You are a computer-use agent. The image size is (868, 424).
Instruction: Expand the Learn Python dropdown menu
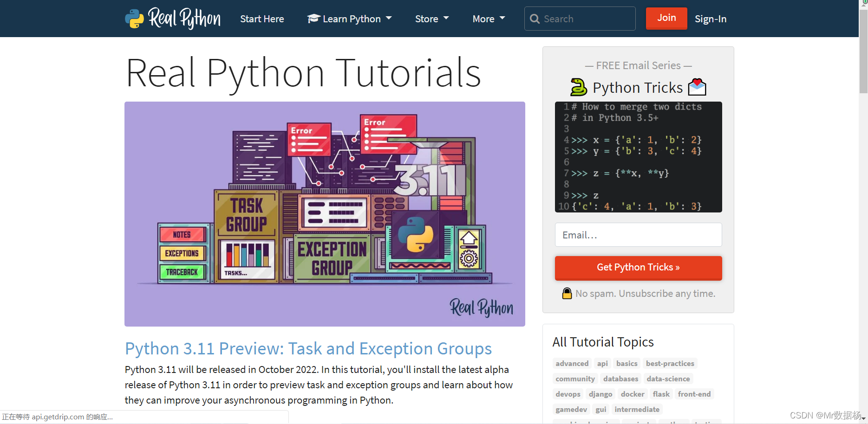[349, 19]
